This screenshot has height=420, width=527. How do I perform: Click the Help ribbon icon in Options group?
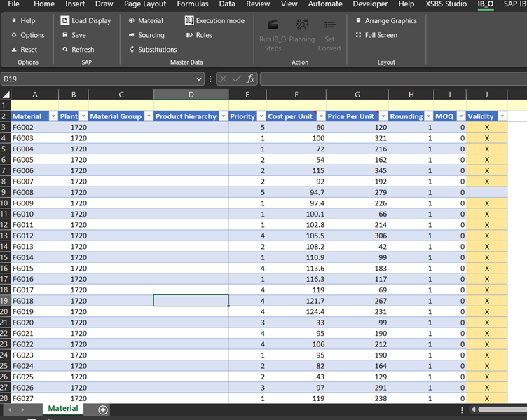[x=14, y=21]
